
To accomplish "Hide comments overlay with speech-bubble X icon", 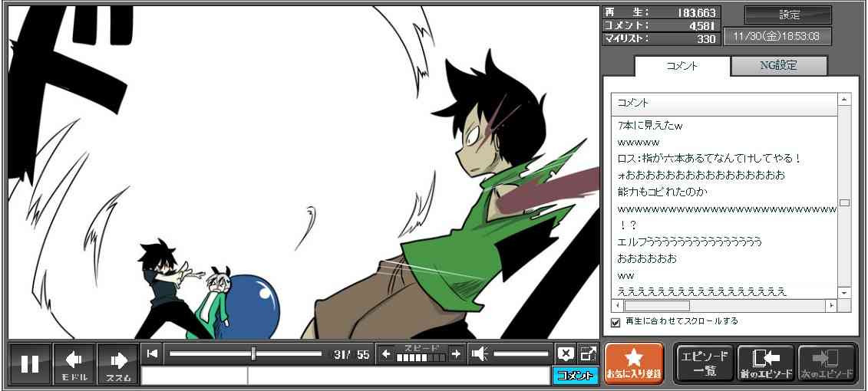I will point(566,353).
